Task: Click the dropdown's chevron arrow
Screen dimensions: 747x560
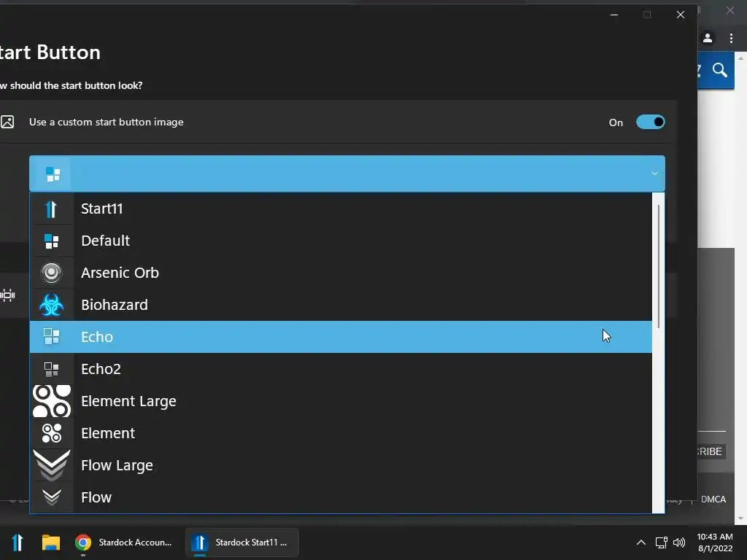Action: [654, 174]
